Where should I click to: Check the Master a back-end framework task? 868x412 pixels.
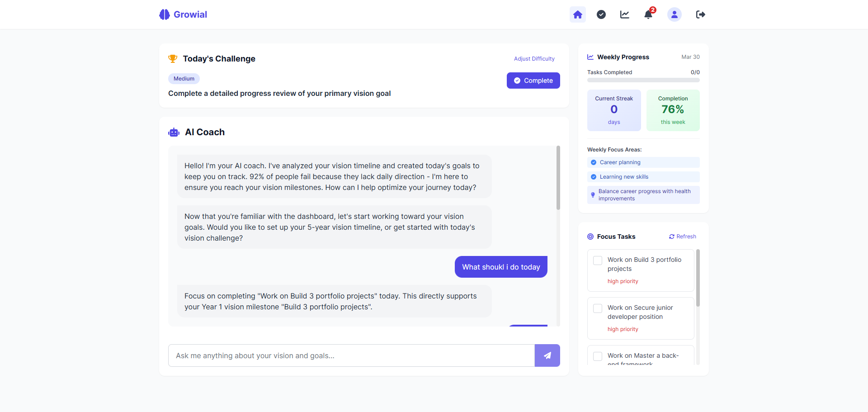pos(598,356)
